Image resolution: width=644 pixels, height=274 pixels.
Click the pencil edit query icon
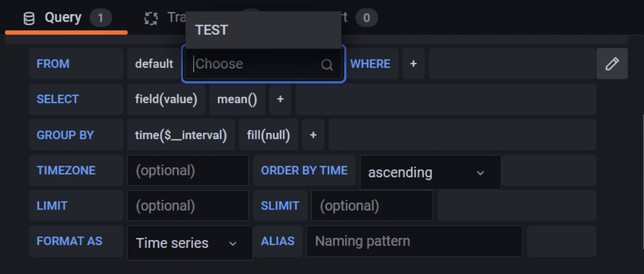612,64
